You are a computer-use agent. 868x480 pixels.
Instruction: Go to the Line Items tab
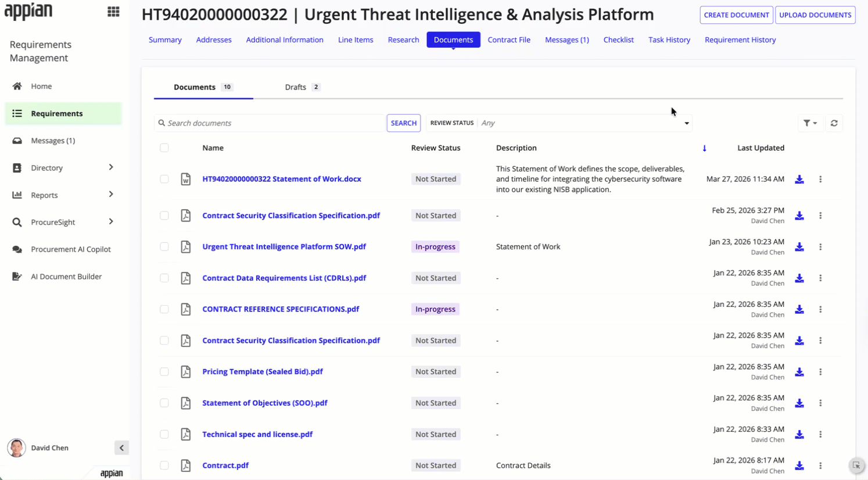click(356, 40)
